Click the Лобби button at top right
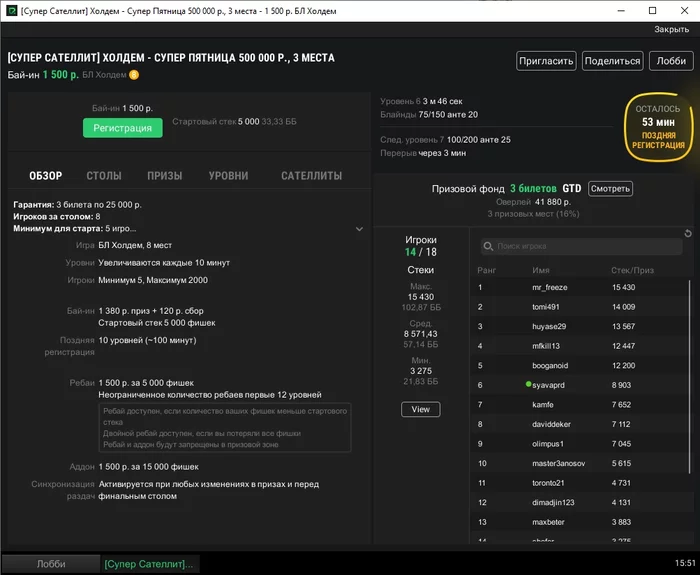700x575 pixels. click(671, 61)
